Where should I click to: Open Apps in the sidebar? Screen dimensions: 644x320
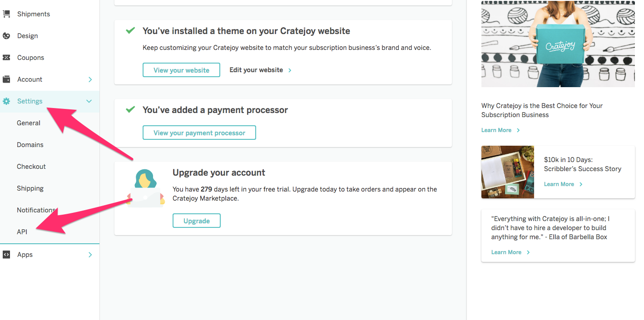pyautogui.click(x=25, y=255)
